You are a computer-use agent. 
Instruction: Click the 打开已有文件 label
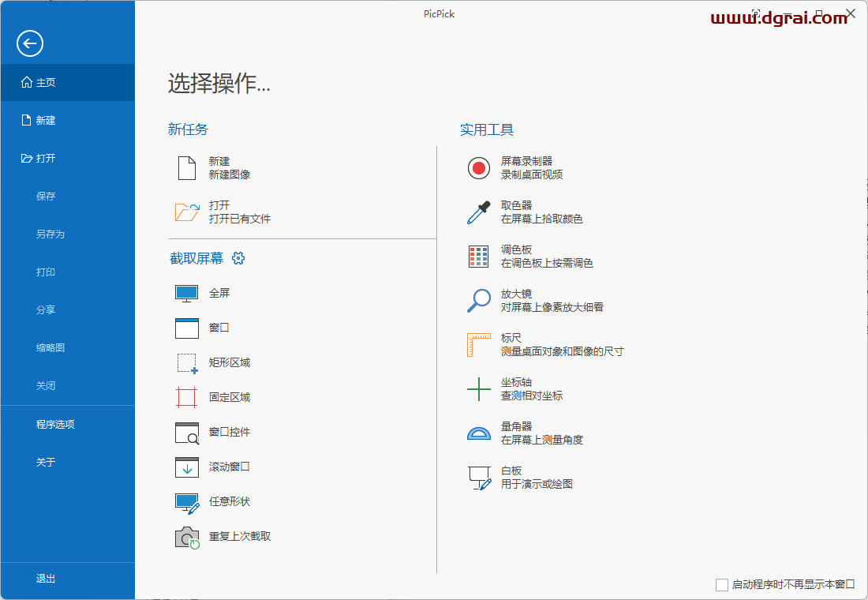(240, 219)
